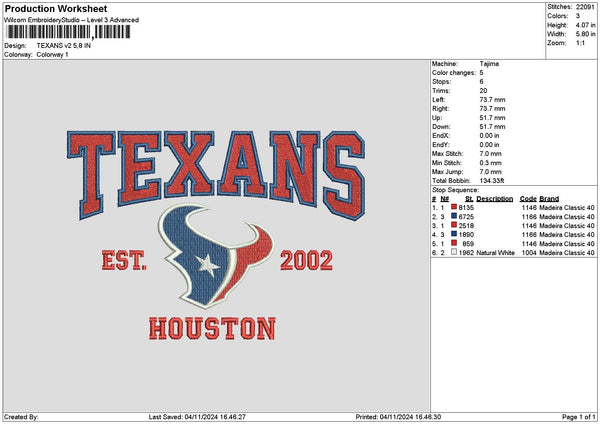The height and width of the screenshot is (424, 600).
Task: Click the Total Bobbin value '134.33ft'
Action: pos(492,181)
